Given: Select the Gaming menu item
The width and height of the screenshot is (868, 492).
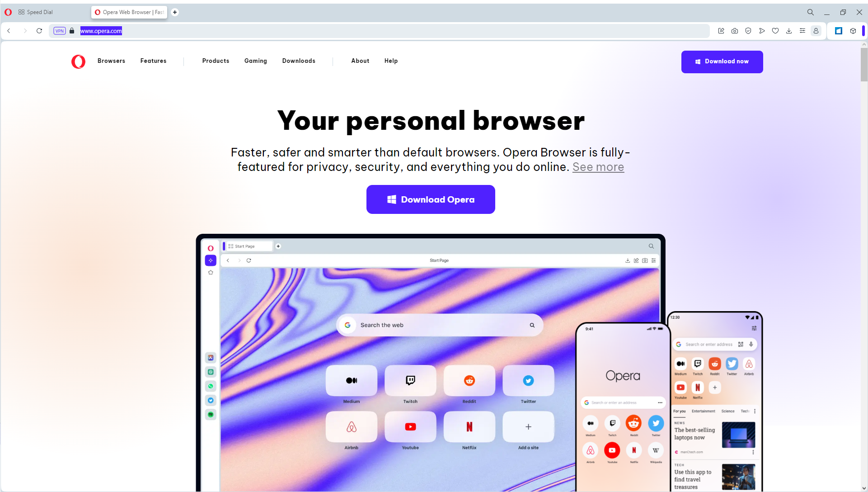Looking at the screenshot, I should coord(256,61).
